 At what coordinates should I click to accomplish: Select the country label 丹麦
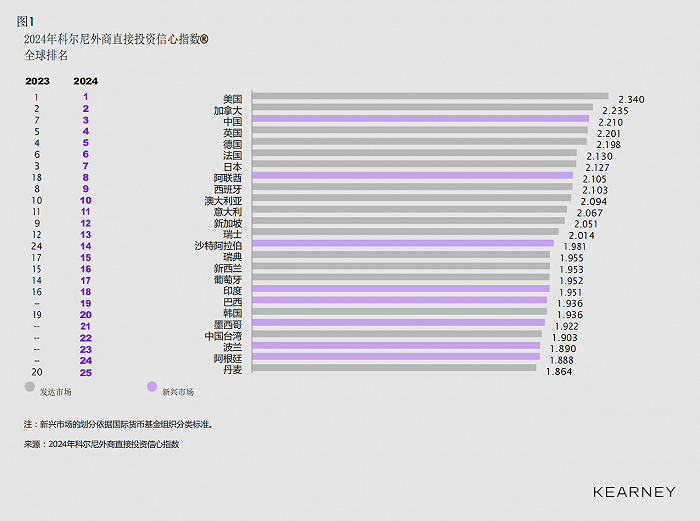233,370
